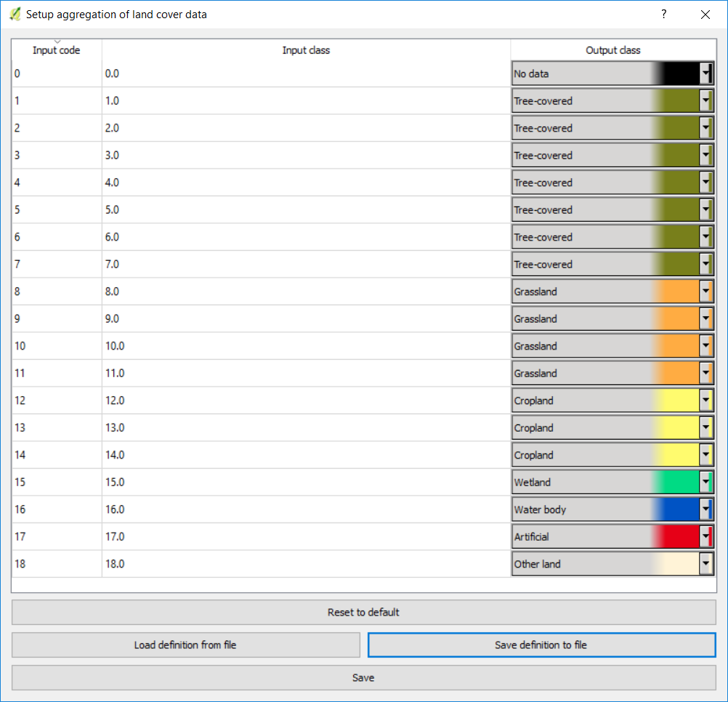Screen dimensions: 728x702
Task: Click the question mark help button
Action: [x=663, y=15]
